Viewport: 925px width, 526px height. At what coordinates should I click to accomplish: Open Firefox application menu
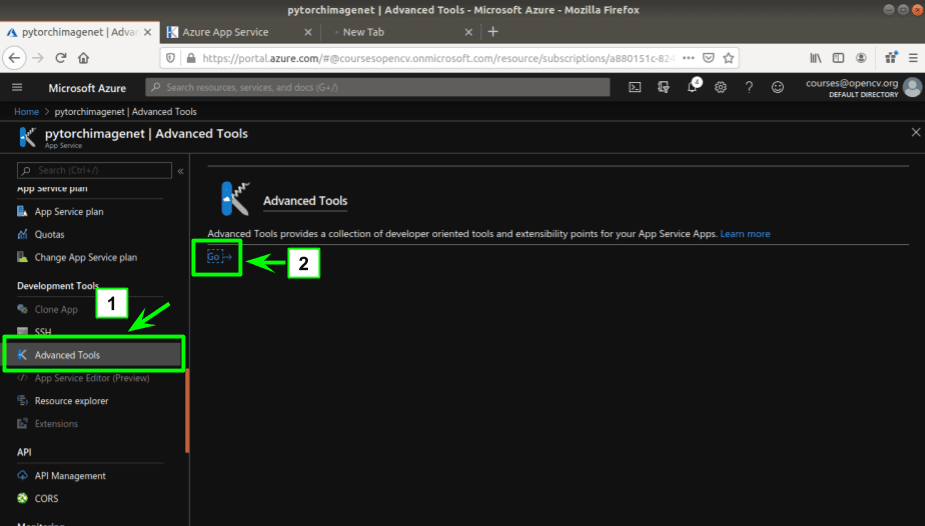click(x=913, y=58)
